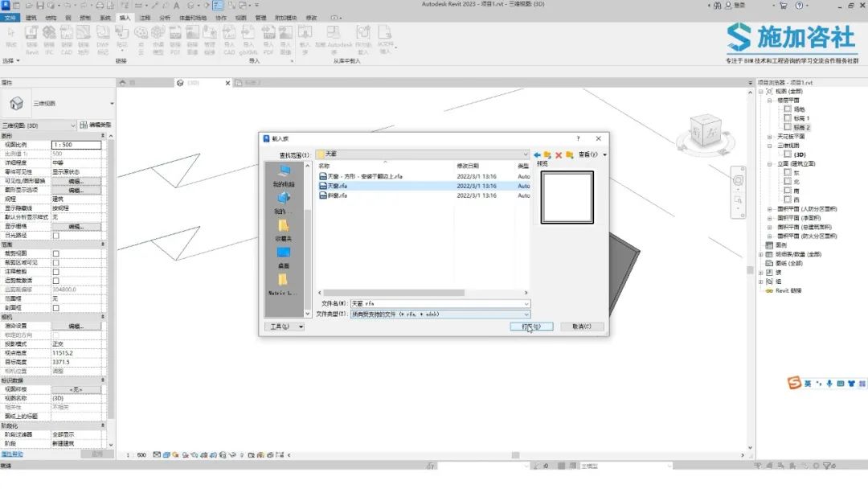
Task: Click the 载入族 (Load Family) ribbon icon
Action: (305, 40)
